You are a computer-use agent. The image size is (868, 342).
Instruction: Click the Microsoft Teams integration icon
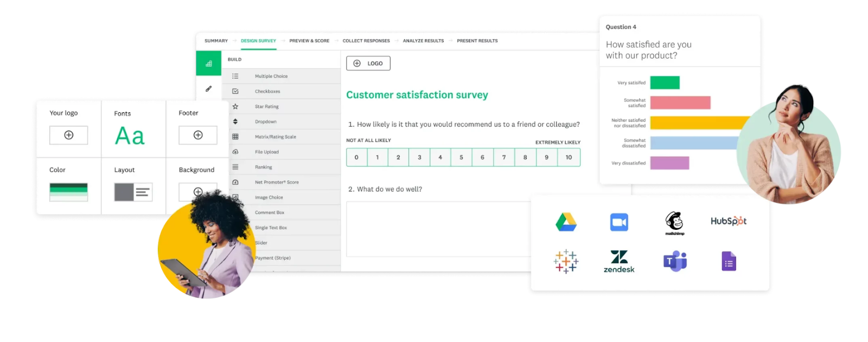pyautogui.click(x=675, y=261)
